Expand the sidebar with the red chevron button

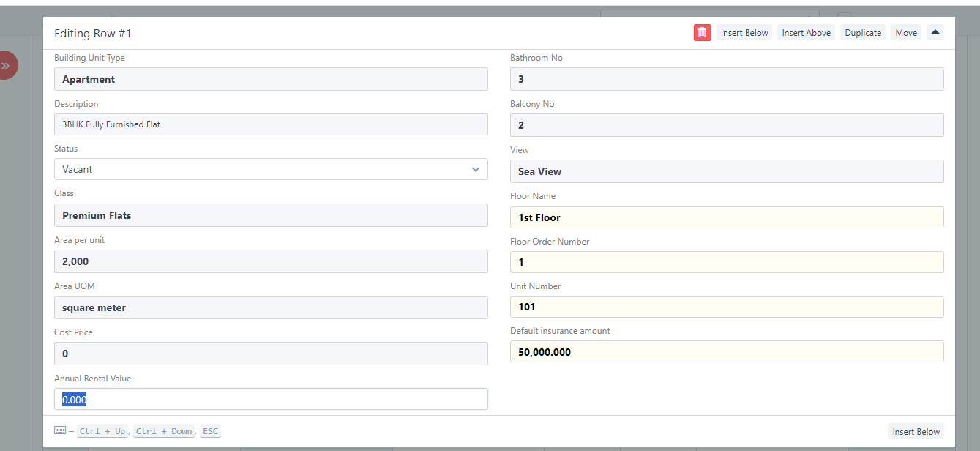[6, 65]
